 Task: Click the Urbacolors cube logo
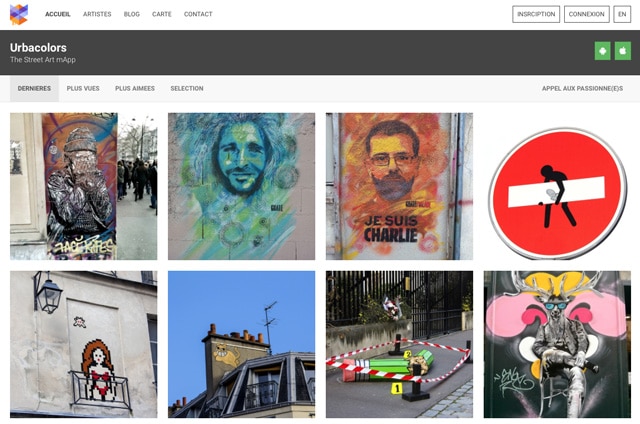click(x=19, y=14)
